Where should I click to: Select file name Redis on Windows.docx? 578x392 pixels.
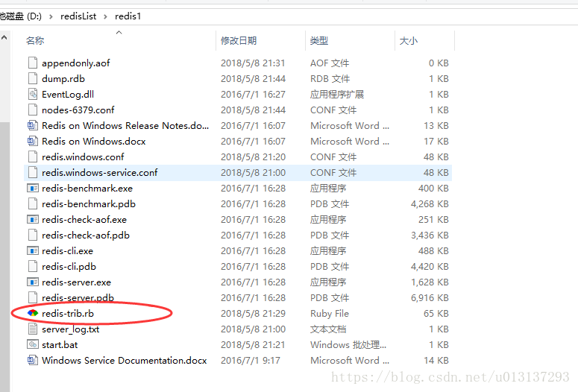coord(94,141)
